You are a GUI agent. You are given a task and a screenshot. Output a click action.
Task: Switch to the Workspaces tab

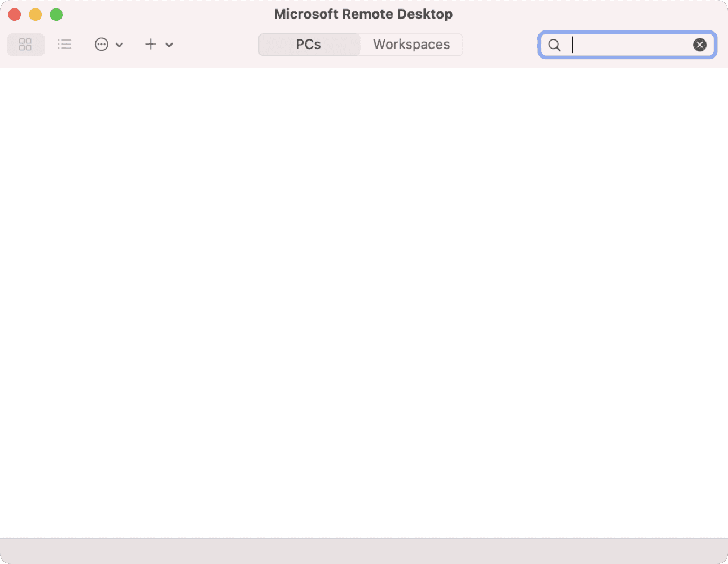coord(411,45)
